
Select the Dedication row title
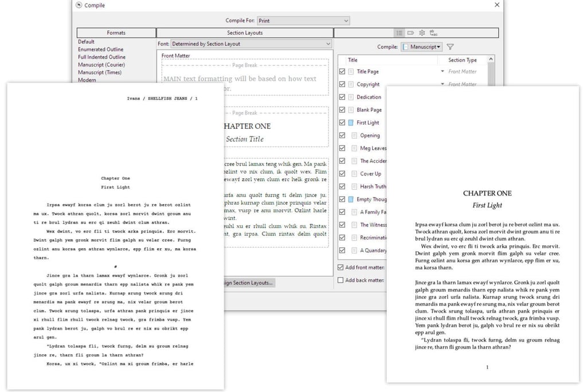pyautogui.click(x=369, y=97)
